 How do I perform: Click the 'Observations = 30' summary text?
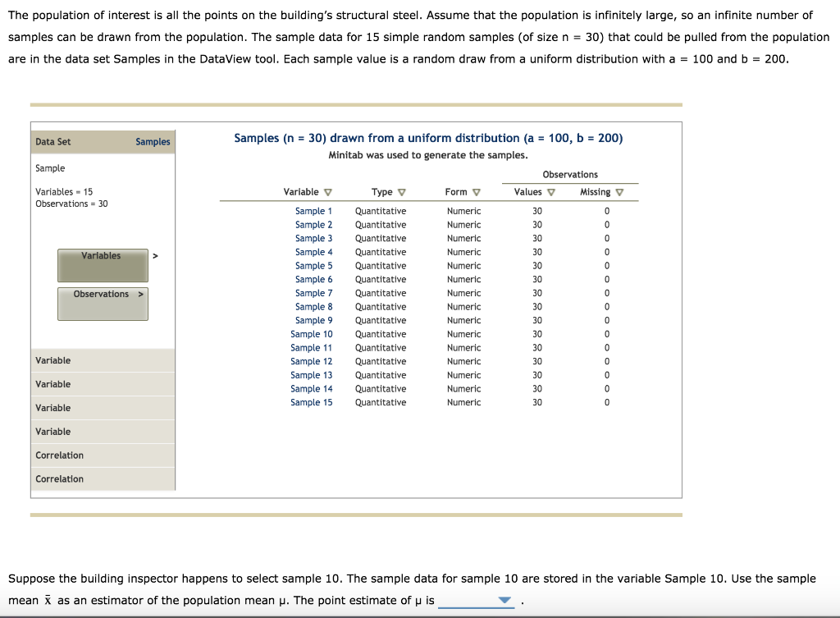pos(71,204)
